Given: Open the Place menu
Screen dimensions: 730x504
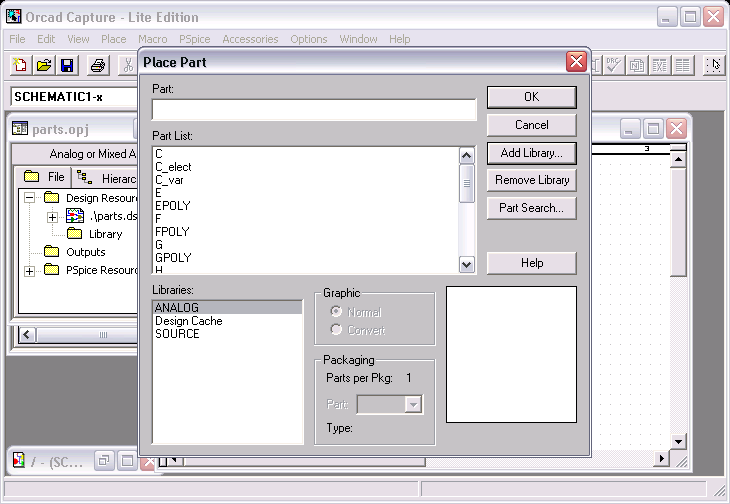Looking at the screenshot, I should tap(114, 39).
